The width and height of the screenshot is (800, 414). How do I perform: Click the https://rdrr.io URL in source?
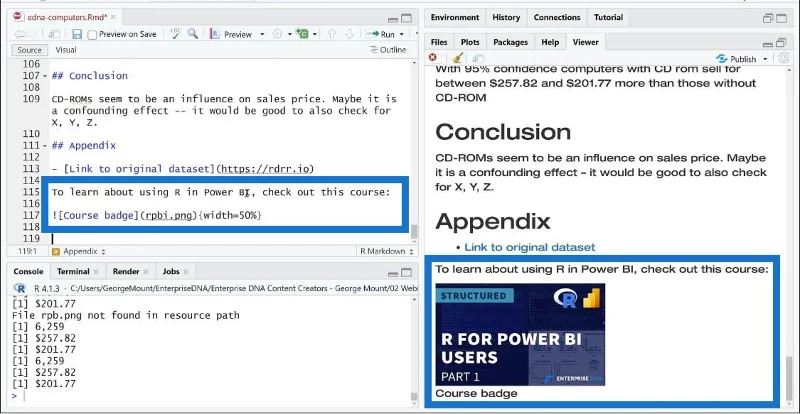pyautogui.click(x=264, y=169)
